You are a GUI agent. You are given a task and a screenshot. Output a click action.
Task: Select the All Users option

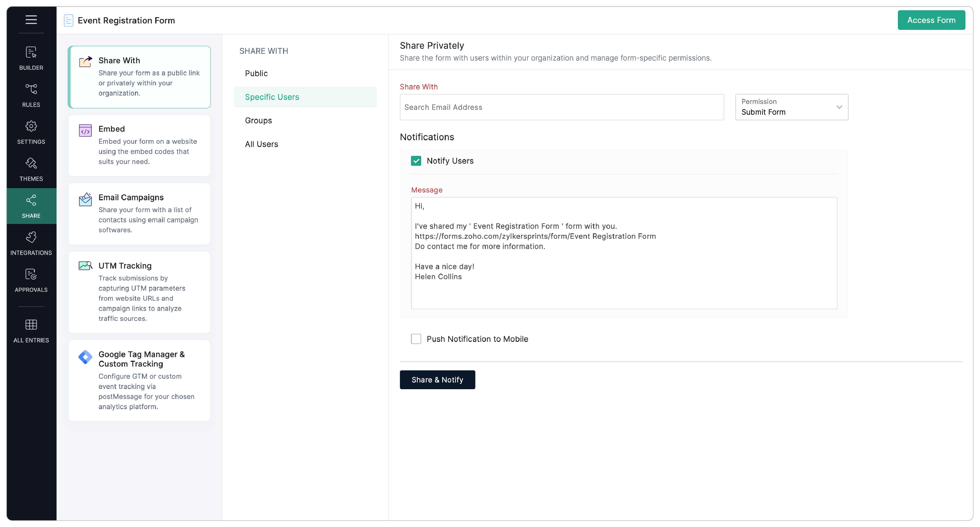click(261, 144)
